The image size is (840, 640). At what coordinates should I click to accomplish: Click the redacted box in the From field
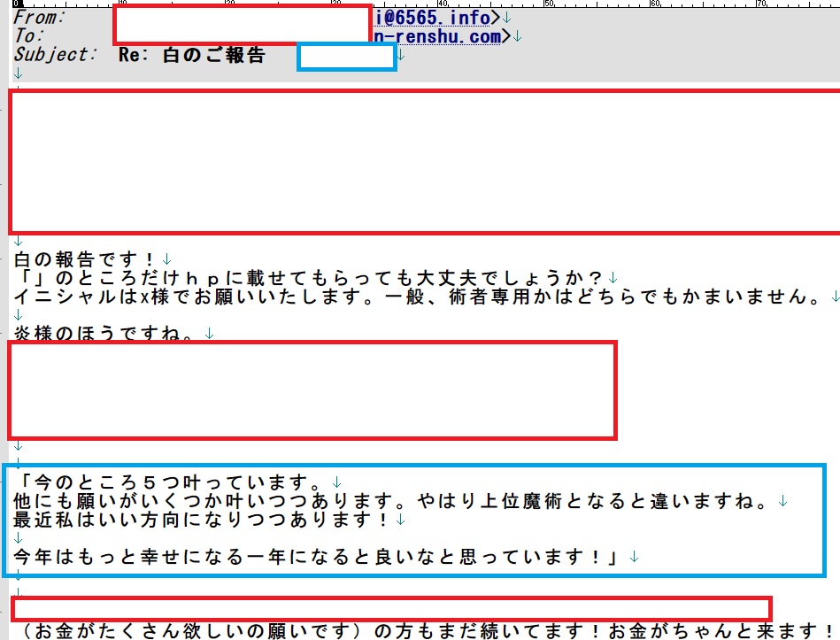(243, 24)
